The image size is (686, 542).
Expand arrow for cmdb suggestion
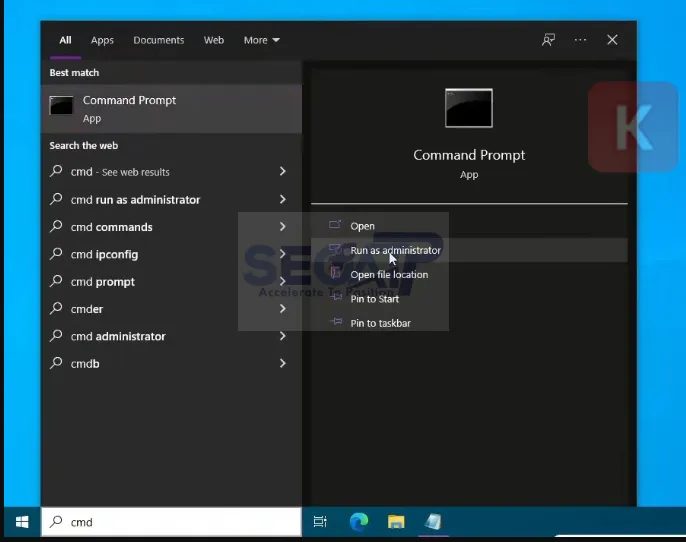tap(283, 363)
